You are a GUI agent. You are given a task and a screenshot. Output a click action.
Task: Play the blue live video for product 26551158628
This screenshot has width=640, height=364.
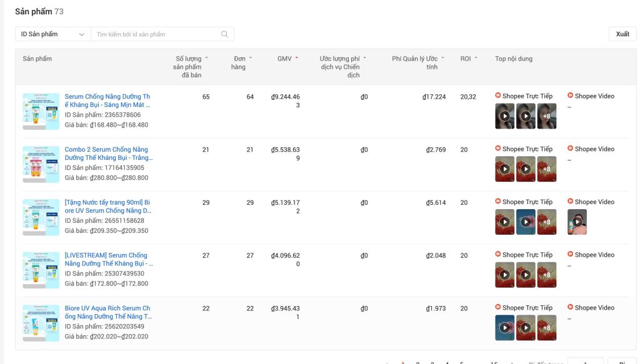point(526,222)
